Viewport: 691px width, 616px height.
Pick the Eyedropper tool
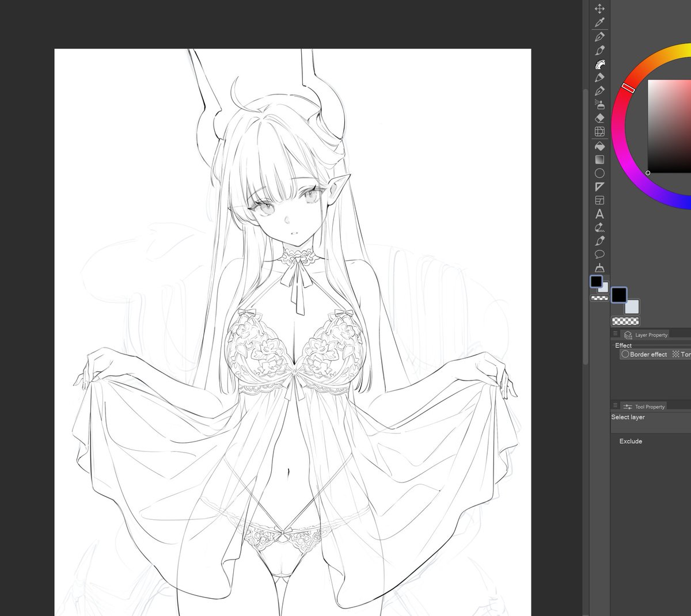[599, 22]
